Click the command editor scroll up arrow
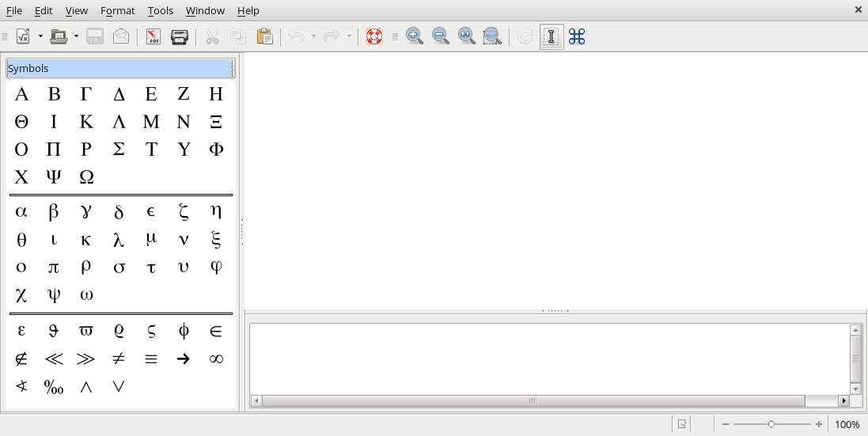The image size is (868, 436). click(856, 330)
